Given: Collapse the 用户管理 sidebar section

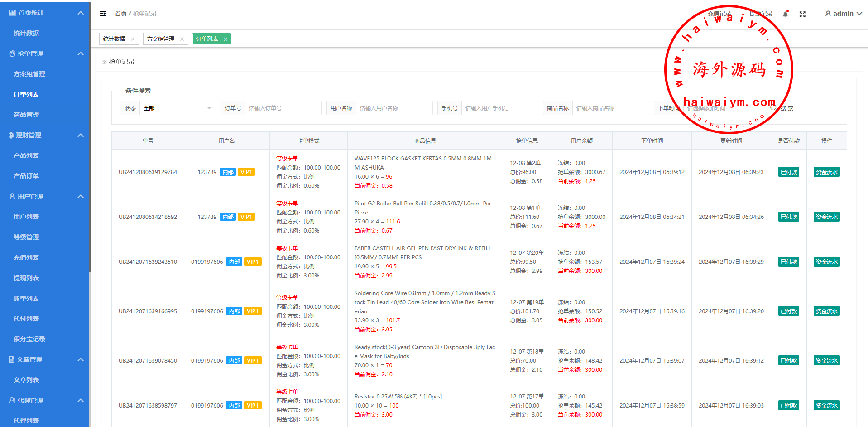Looking at the screenshot, I should click(81, 196).
